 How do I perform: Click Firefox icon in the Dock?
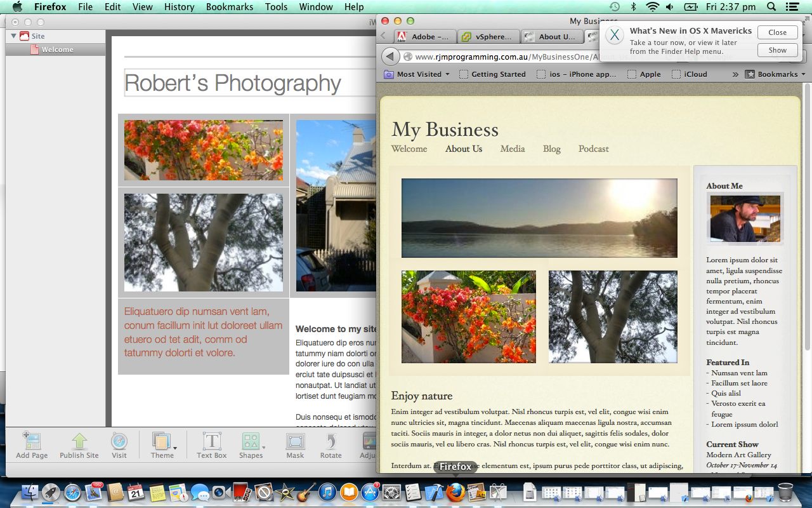click(x=455, y=491)
